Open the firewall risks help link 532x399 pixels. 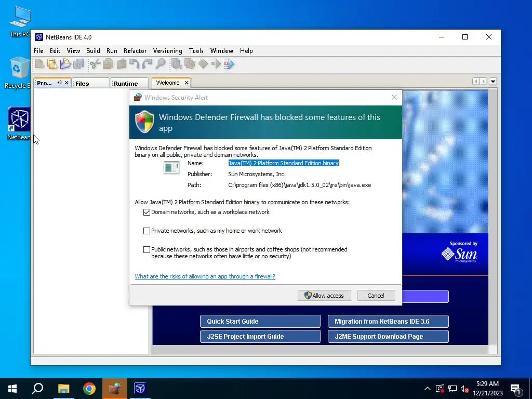[x=205, y=276]
